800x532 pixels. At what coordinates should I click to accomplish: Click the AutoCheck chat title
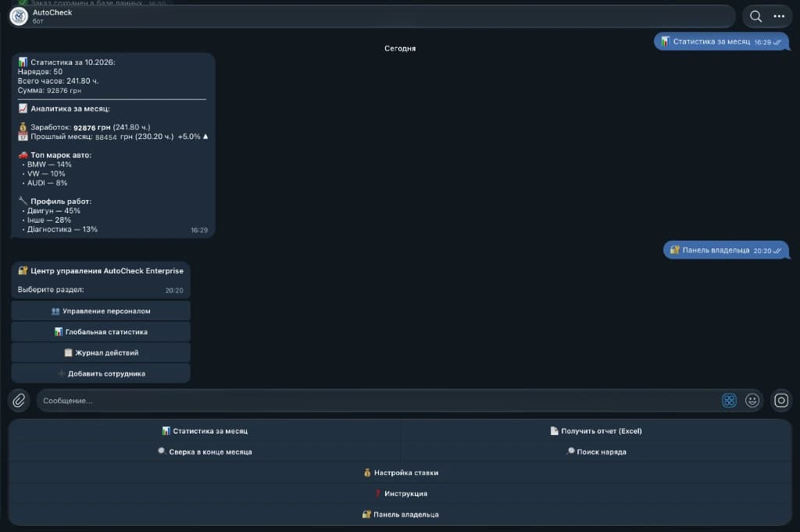click(52, 12)
